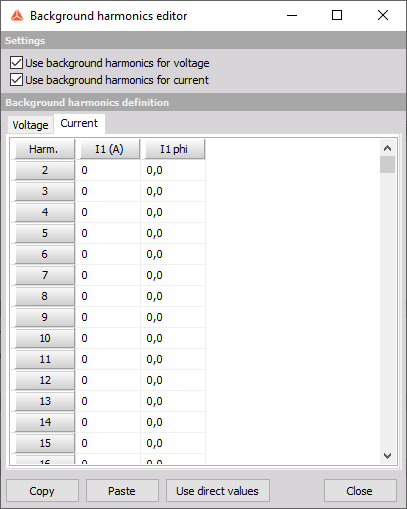Maximize the Background harmonics editor window
Viewport: 407px width, 509px height.
337,15
